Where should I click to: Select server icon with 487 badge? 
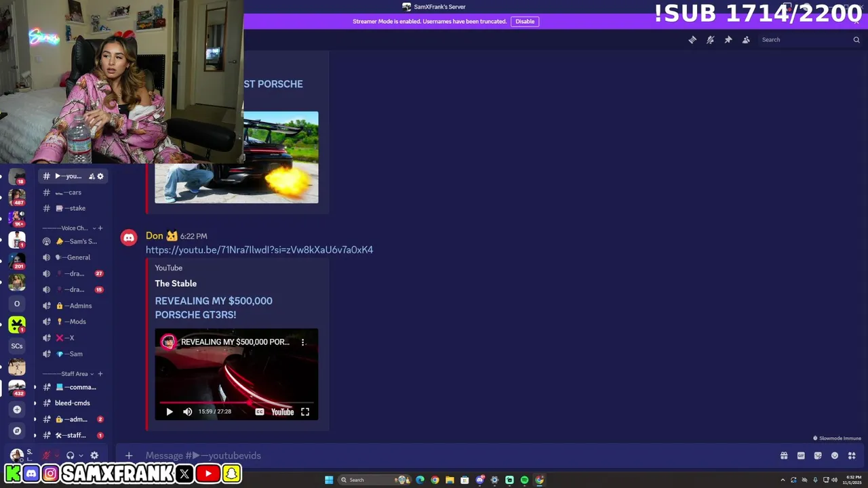tap(17, 197)
